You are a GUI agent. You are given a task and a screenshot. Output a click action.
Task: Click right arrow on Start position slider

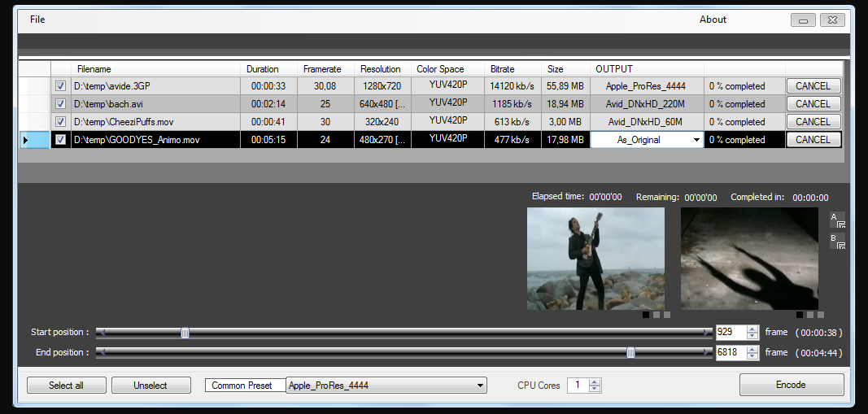point(708,332)
